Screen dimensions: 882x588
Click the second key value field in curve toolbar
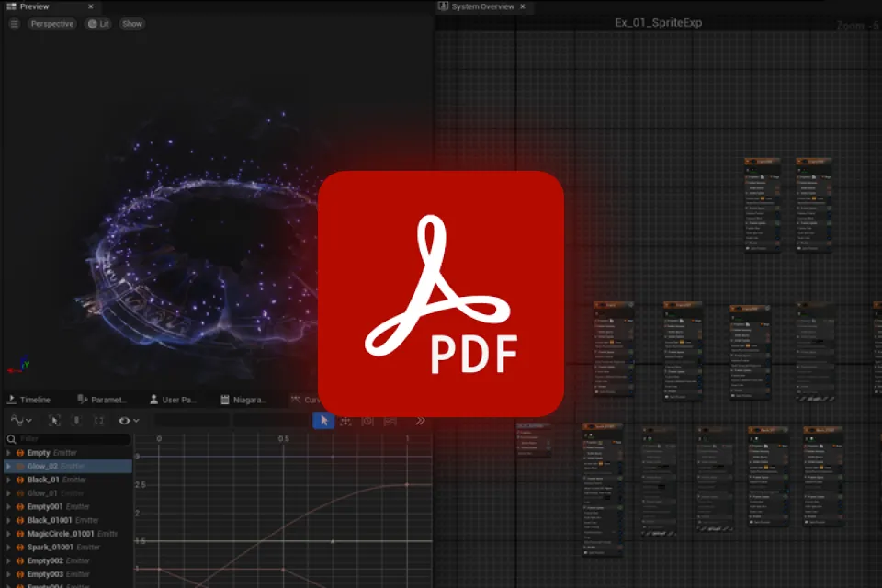point(270,420)
